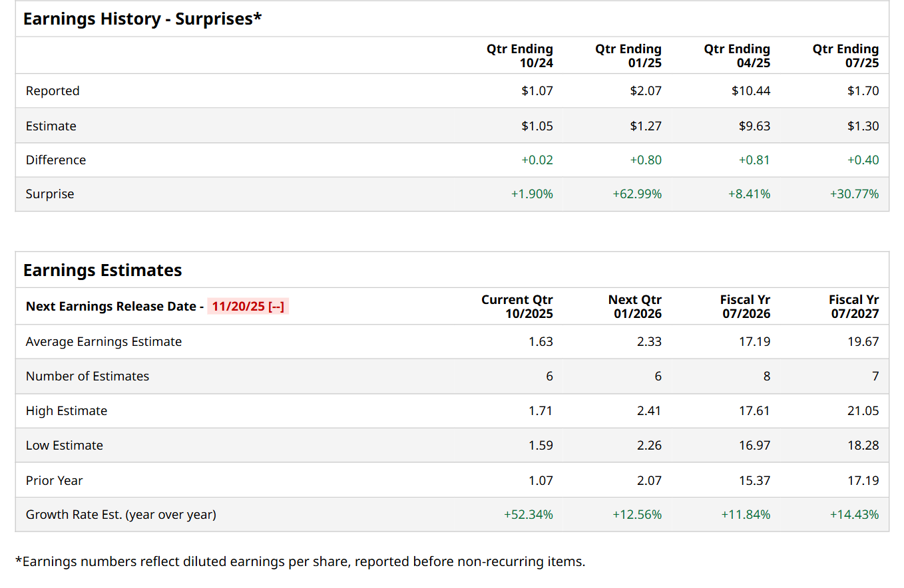
Task: Click the diluted earnings per share footnote
Action: [300, 561]
